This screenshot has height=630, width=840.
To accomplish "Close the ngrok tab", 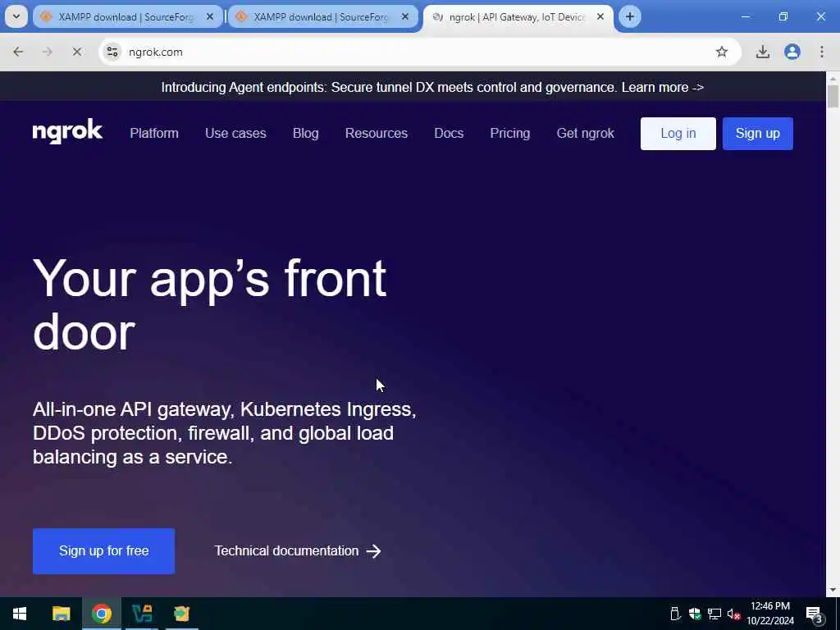I will click(x=600, y=17).
